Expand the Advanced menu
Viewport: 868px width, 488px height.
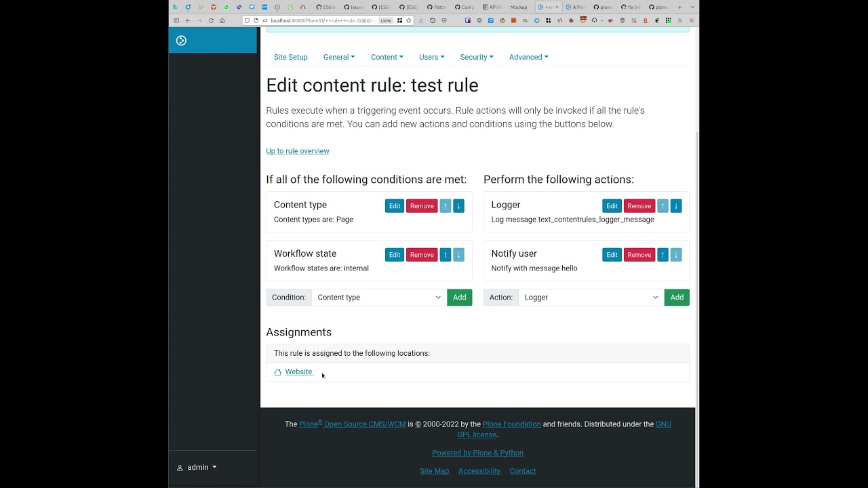[x=529, y=57]
